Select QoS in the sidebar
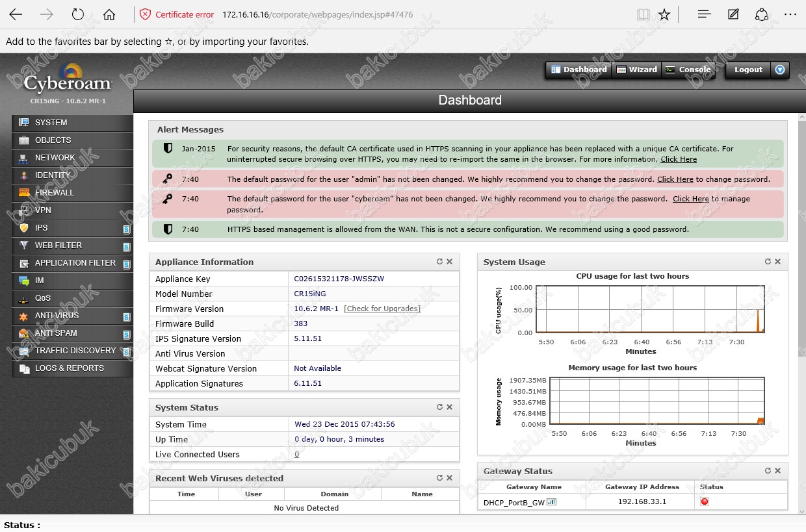This screenshot has height=532, width=806. (x=72, y=298)
